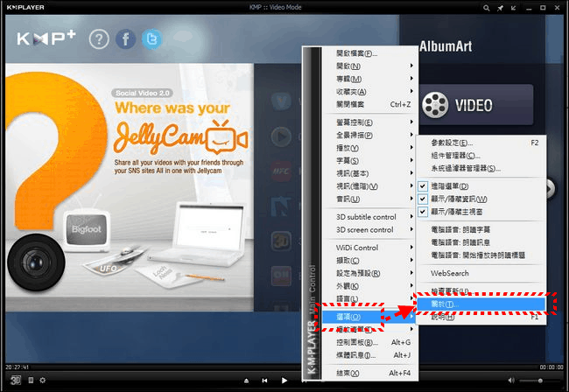This screenshot has height=392, width=569.
Task: Choose 結束(X) Alt+F4 to exit
Action: click(x=370, y=373)
